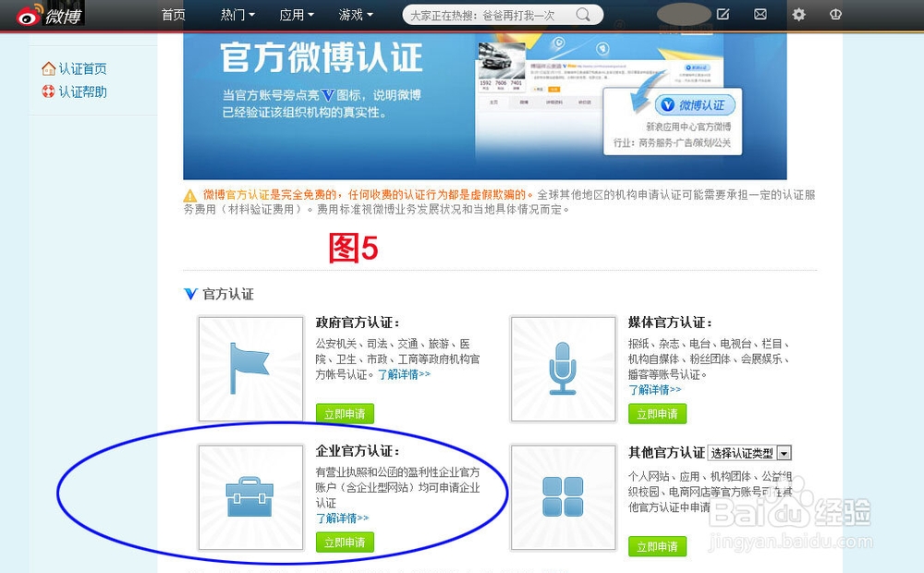Open the 首页 home menu item

(x=174, y=15)
